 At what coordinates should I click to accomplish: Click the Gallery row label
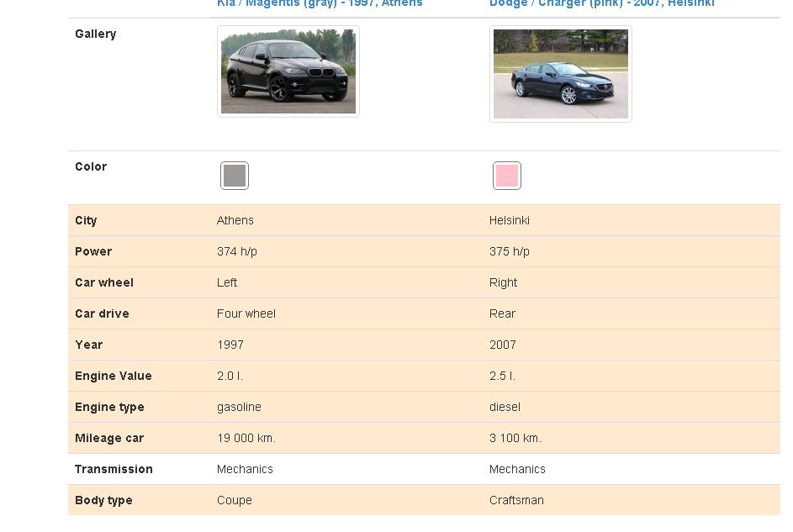(x=96, y=34)
